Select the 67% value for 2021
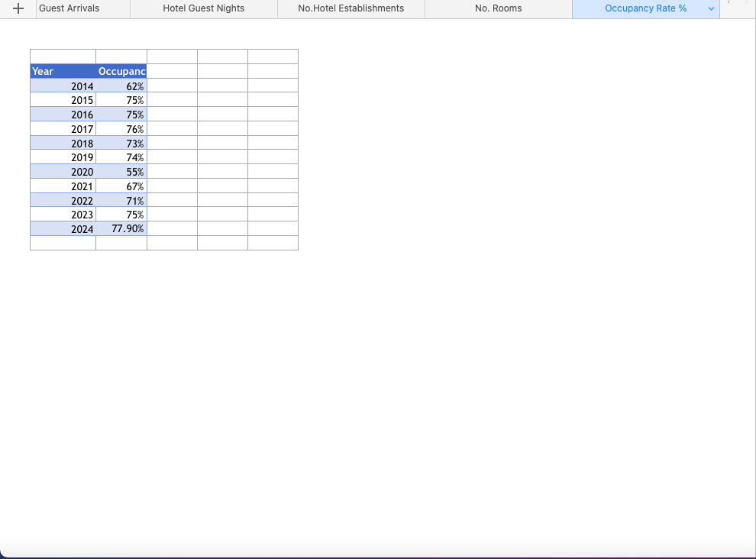 coord(121,186)
